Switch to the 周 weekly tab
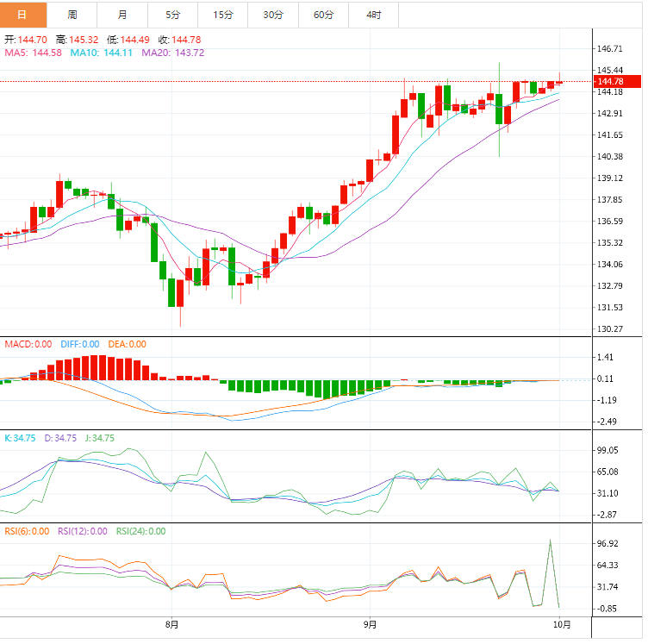The width and height of the screenshot is (648, 644). [72, 15]
